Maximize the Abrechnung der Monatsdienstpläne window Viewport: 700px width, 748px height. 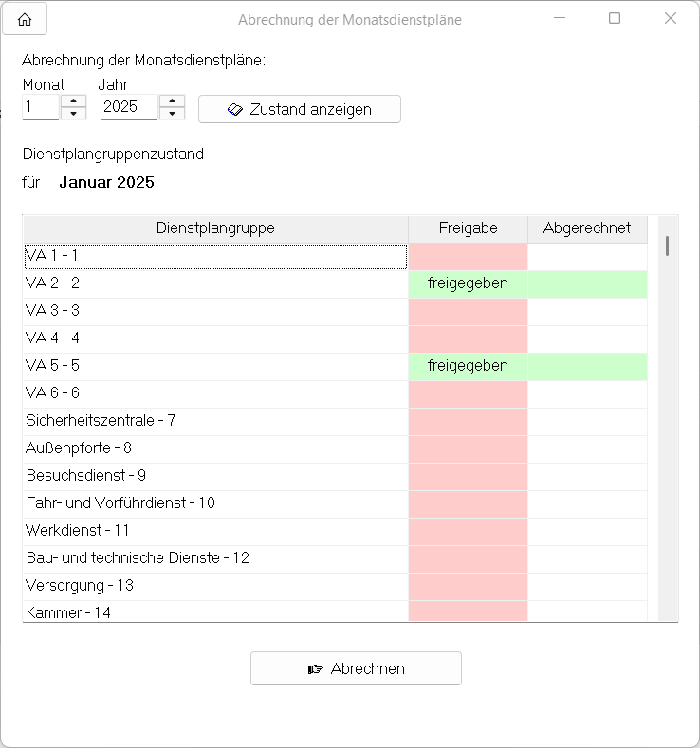click(615, 19)
